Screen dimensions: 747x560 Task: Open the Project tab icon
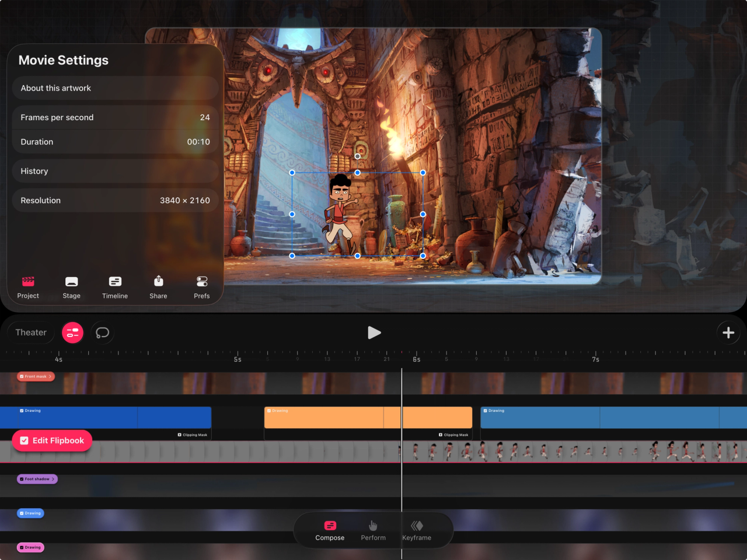click(x=28, y=282)
